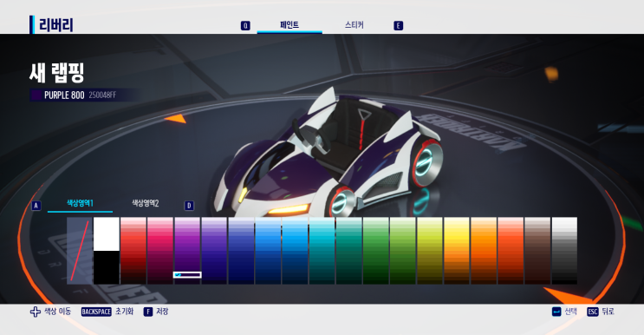The image size is (644, 335).
Task: Select a color from the brown column
Action: pyautogui.click(x=537, y=251)
